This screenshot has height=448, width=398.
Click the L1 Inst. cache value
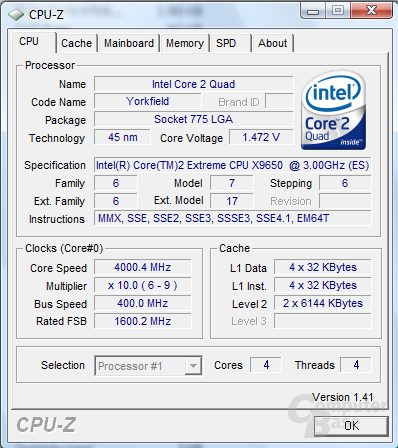pos(323,285)
